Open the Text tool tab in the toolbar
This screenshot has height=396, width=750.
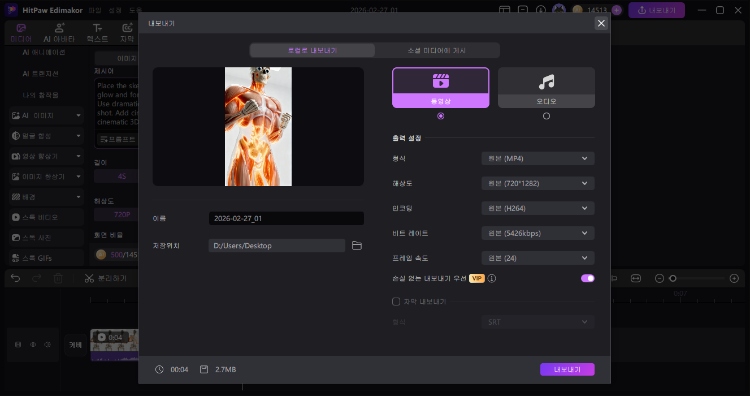tap(98, 33)
